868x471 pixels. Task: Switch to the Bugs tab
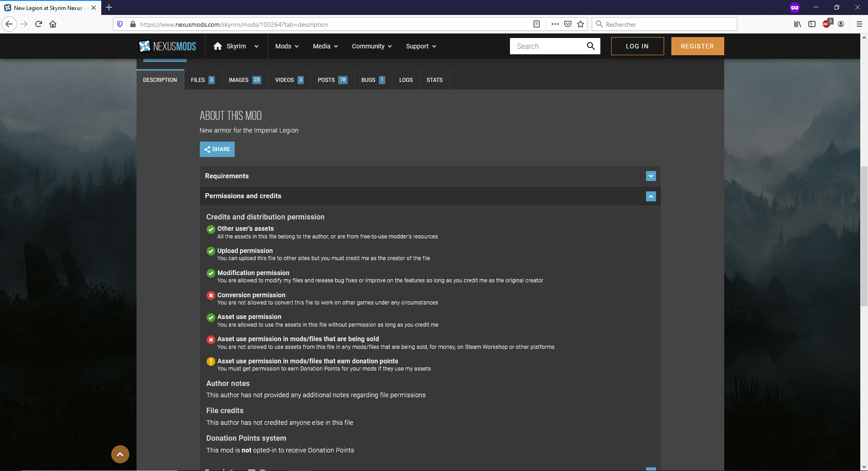click(373, 80)
